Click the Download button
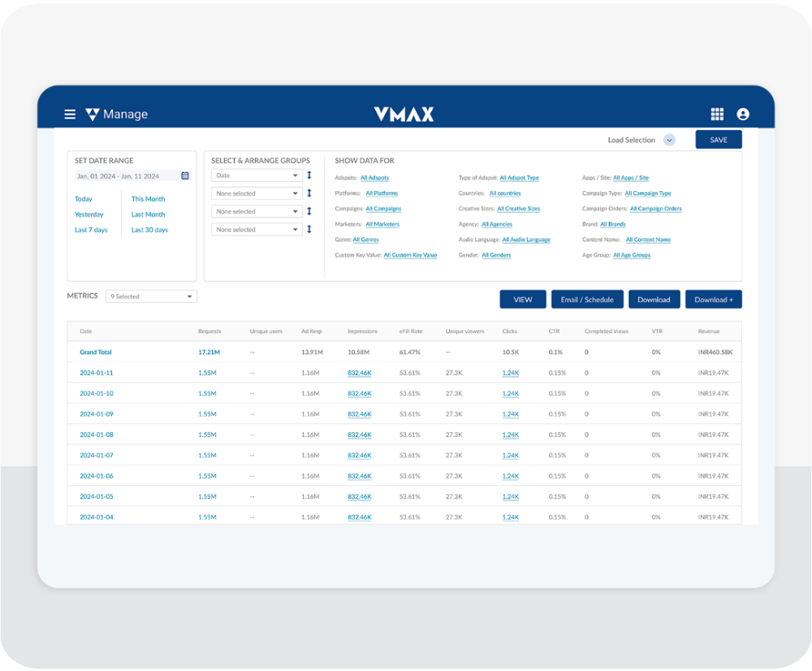812x671 pixels. point(654,300)
